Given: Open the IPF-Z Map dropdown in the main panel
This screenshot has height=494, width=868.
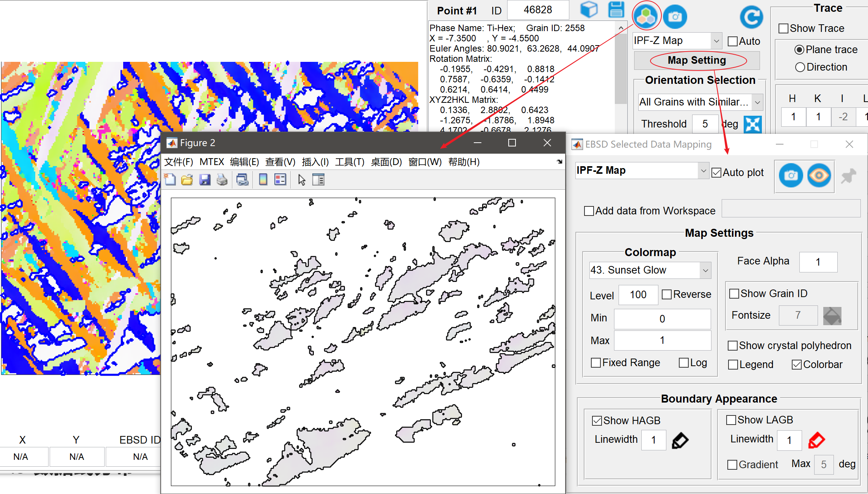Looking at the screenshot, I should click(677, 41).
